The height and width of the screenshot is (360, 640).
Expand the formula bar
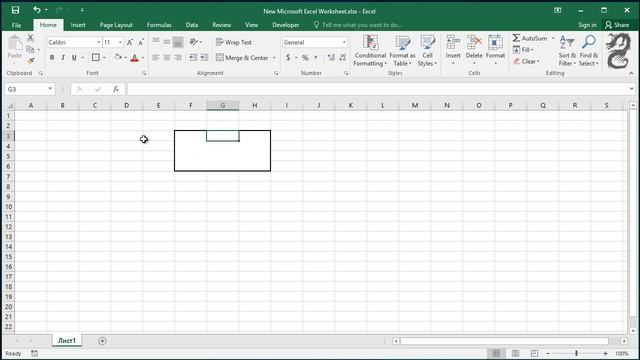click(631, 89)
